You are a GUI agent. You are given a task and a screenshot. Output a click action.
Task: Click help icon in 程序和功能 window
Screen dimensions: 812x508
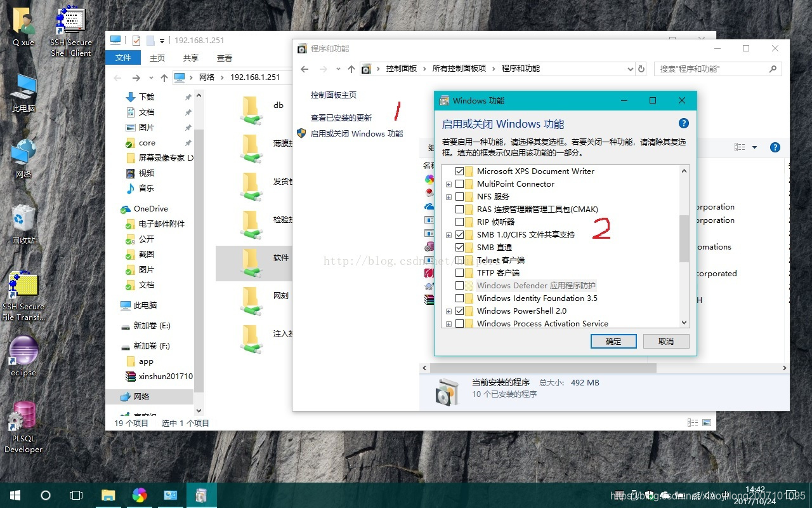(775, 147)
